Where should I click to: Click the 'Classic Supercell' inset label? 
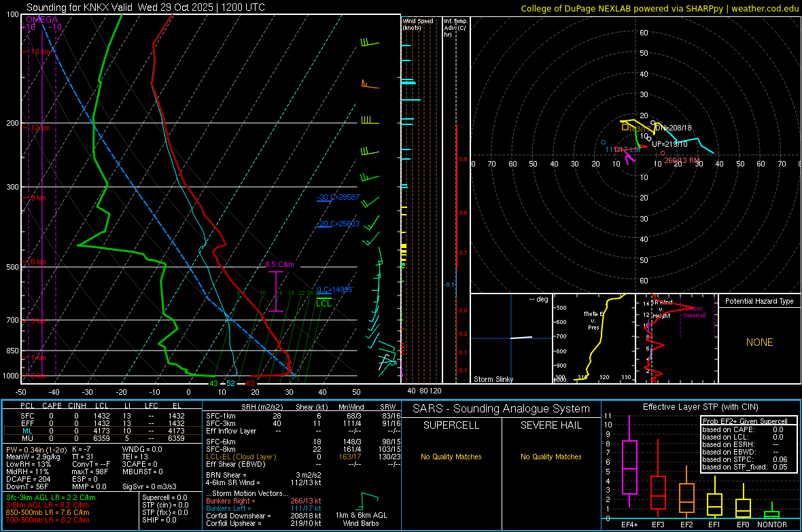(695, 312)
